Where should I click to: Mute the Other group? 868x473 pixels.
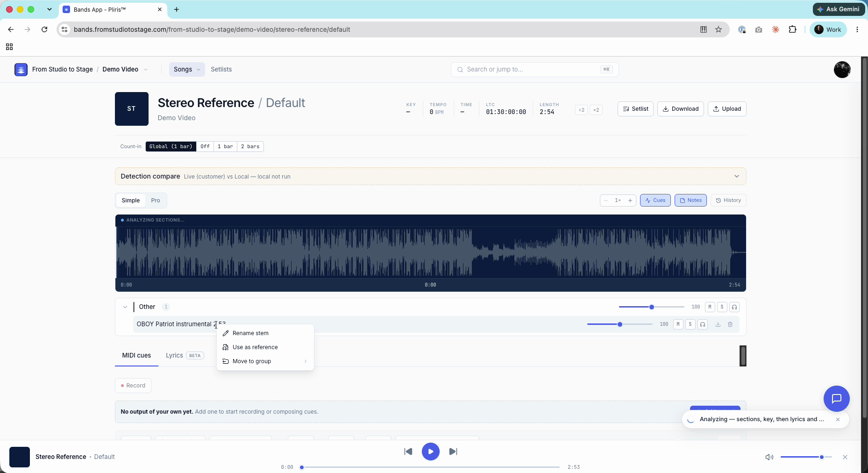[x=710, y=307]
